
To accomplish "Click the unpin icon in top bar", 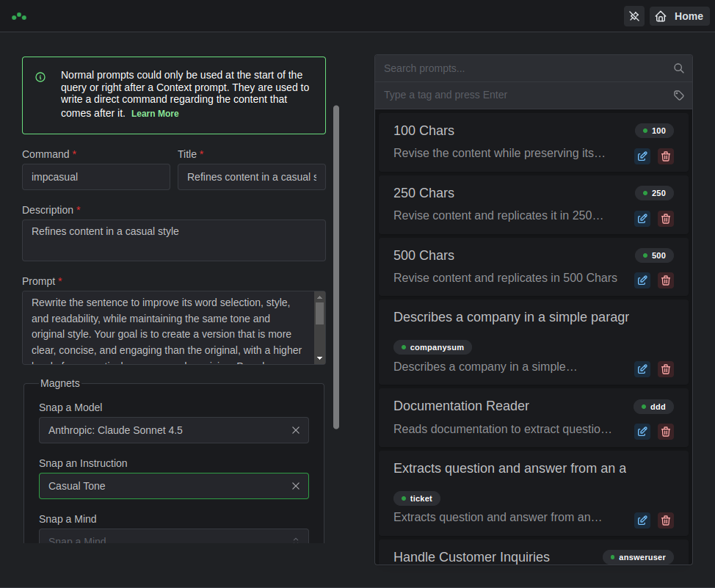I will click(634, 16).
